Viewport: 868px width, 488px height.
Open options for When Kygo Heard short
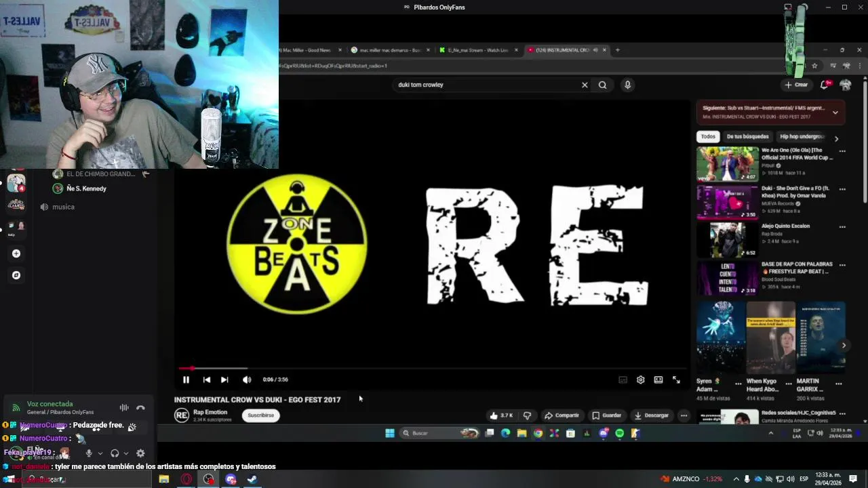(788, 384)
